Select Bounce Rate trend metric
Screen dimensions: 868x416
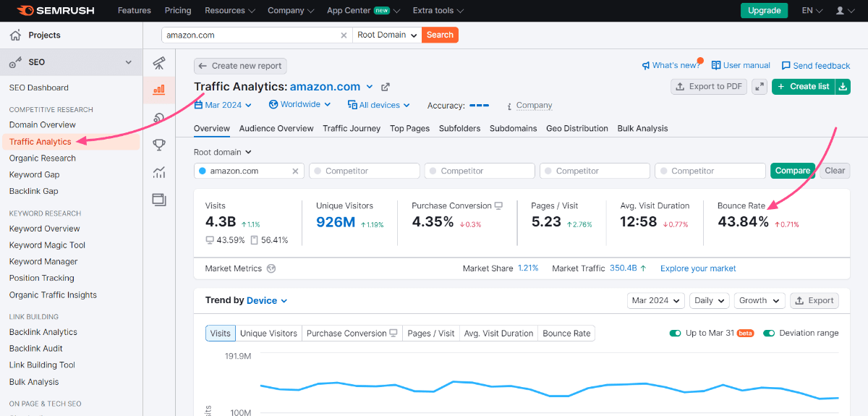tap(566, 334)
